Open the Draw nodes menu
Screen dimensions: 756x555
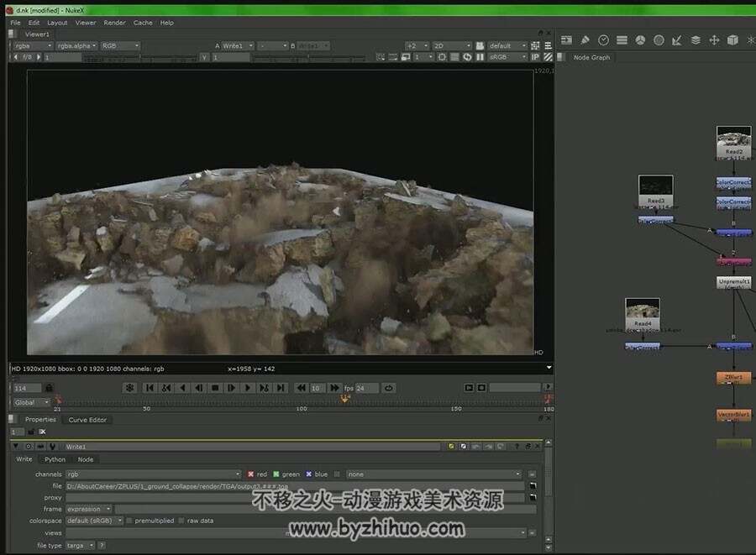585,40
